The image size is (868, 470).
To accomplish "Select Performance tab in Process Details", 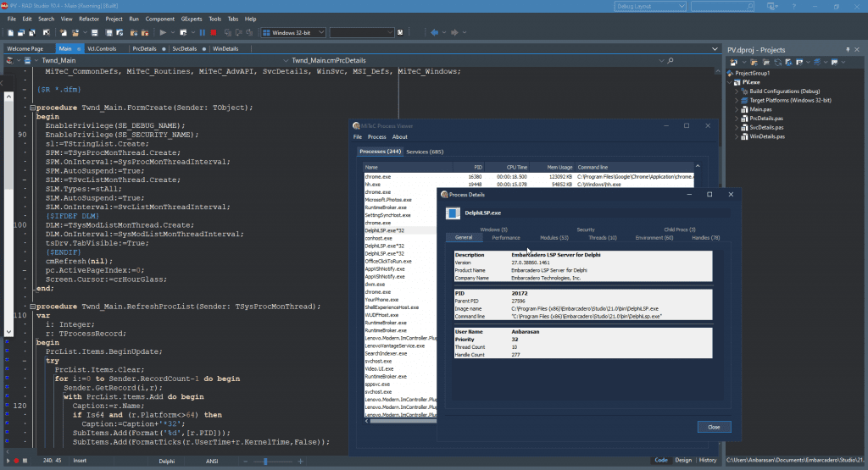I will point(506,238).
